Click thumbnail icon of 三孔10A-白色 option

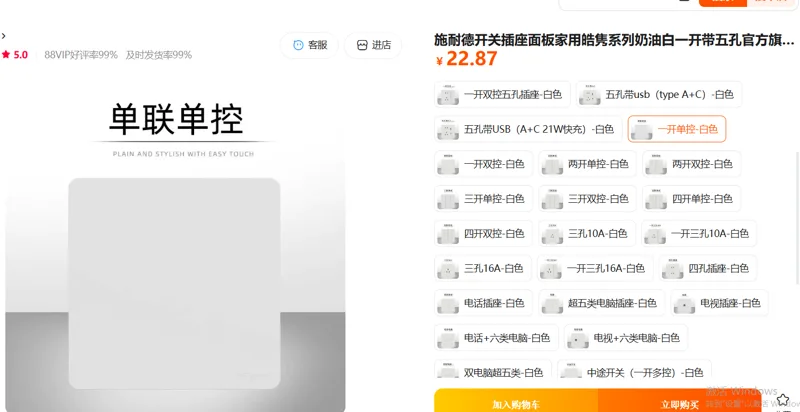[552, 234]
